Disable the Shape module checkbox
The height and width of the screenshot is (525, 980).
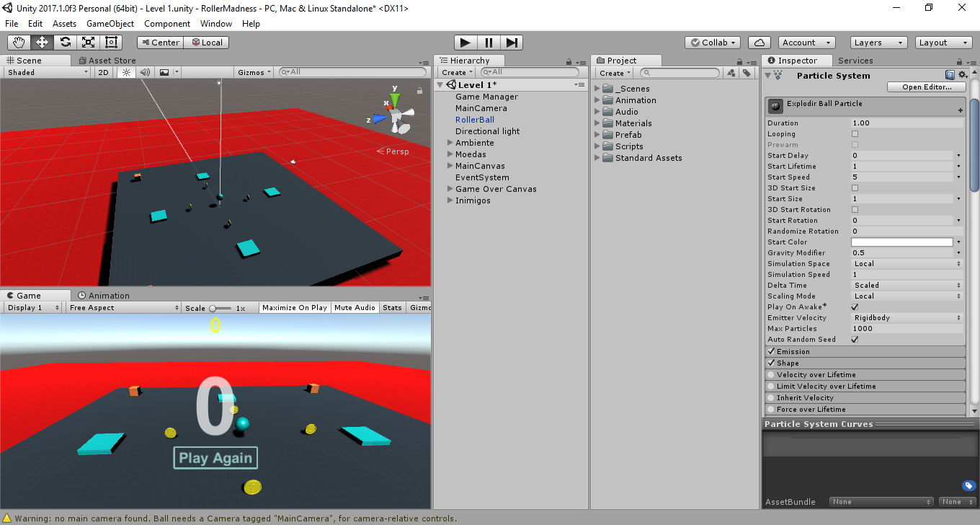click(771, 363)
